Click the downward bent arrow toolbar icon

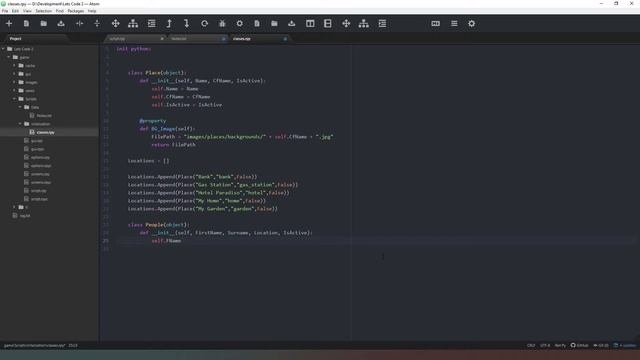point(187,24)
